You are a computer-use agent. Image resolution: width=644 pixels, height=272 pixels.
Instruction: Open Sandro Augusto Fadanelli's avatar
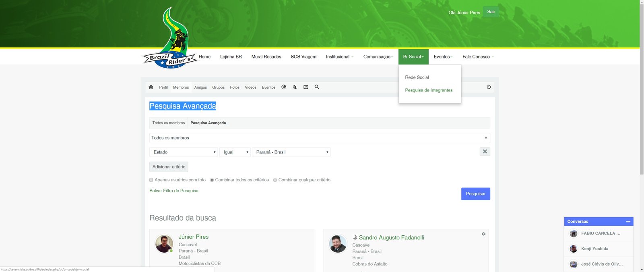(338, 244)
